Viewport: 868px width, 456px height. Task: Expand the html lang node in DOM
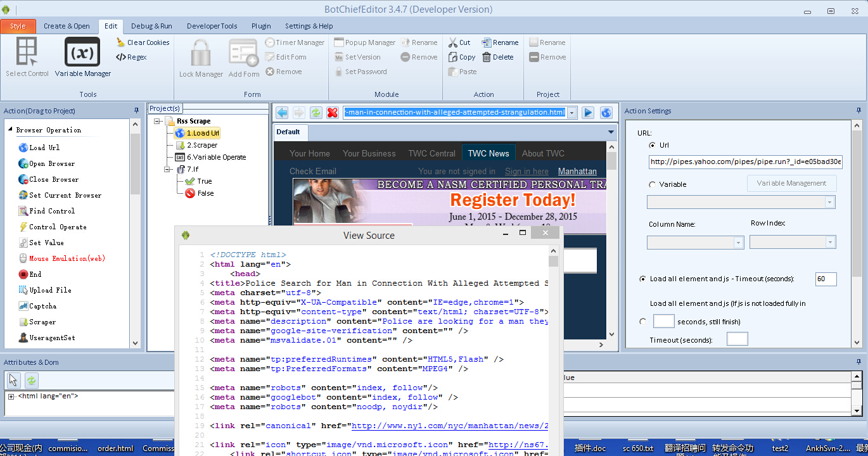11,396
